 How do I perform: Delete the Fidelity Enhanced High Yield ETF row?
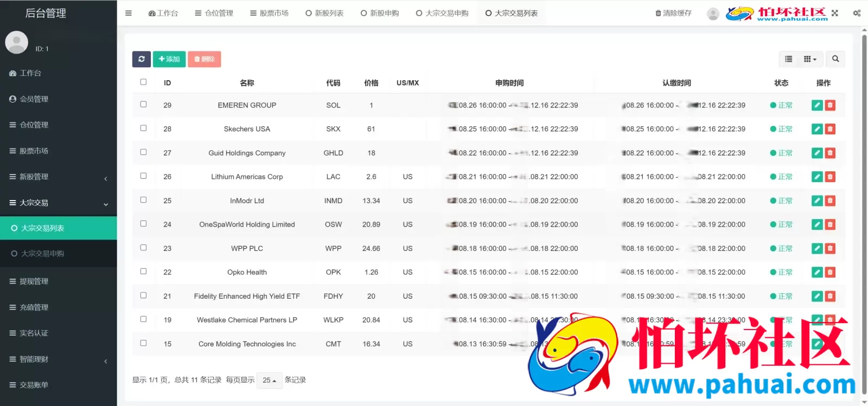click(x=830, y=296)
